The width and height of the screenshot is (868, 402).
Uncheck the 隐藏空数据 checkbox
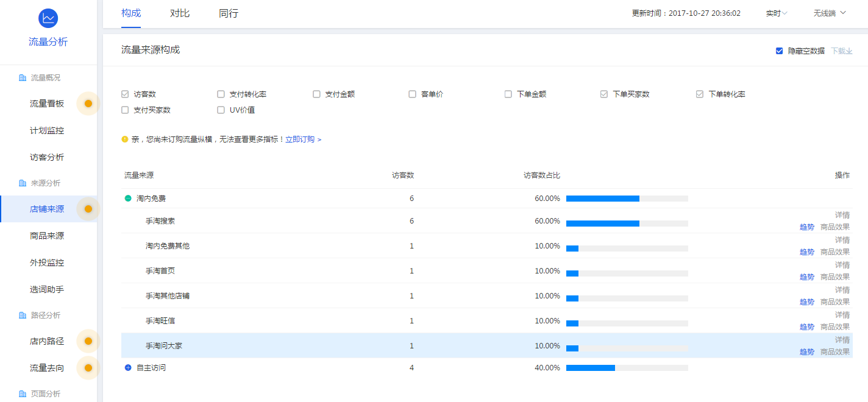779,51
